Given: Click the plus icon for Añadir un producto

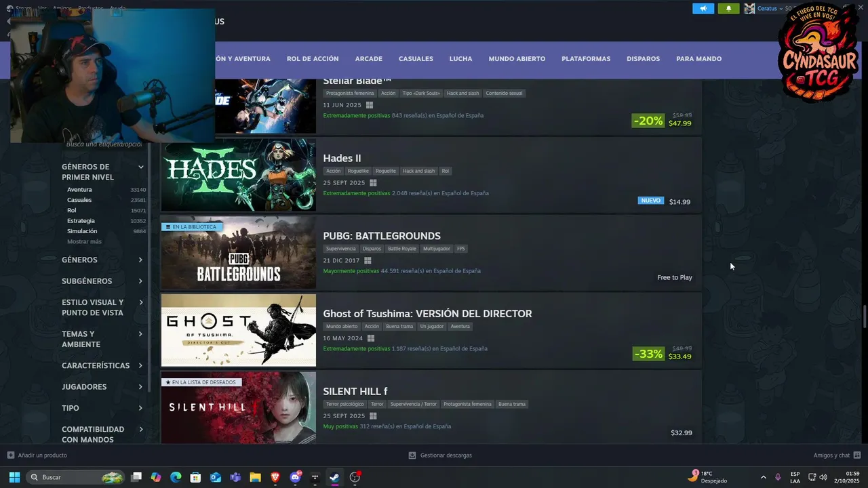Looking at the screenshot, I should (10, 455).
